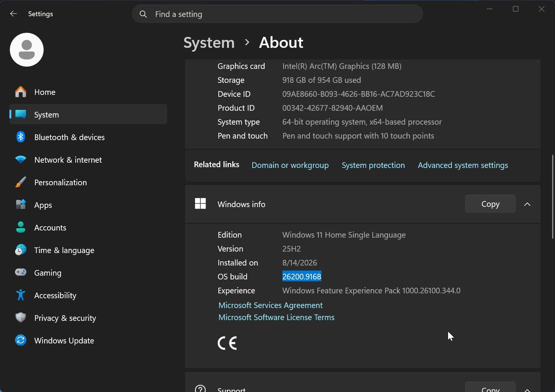Open the Domain or workgroup link
Image resolution: width=555 pixels, height=392 pixels.
click(290, 165)
